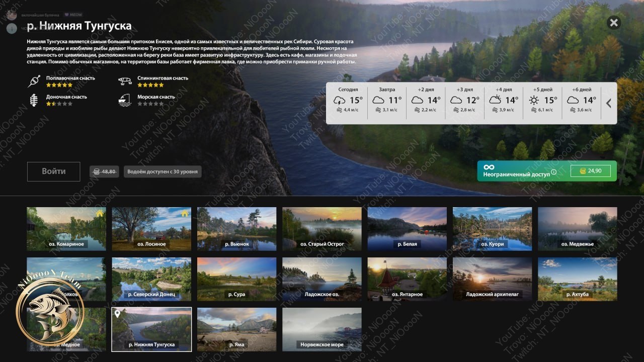The height and width of the screenshot is (362, 644).
Task: Click the float tackle bobber icon
Action: click(x=34, y=81)
